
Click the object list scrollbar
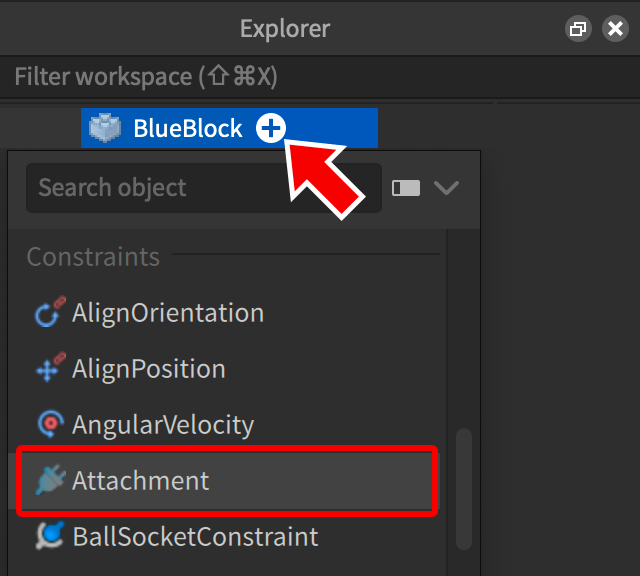[x=463, y=488]
